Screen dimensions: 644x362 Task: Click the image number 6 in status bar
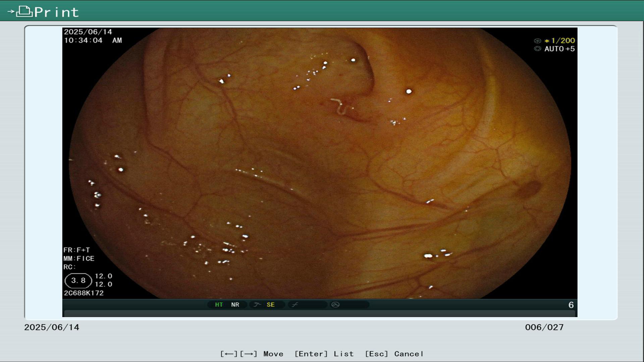(x=571, y=305)
